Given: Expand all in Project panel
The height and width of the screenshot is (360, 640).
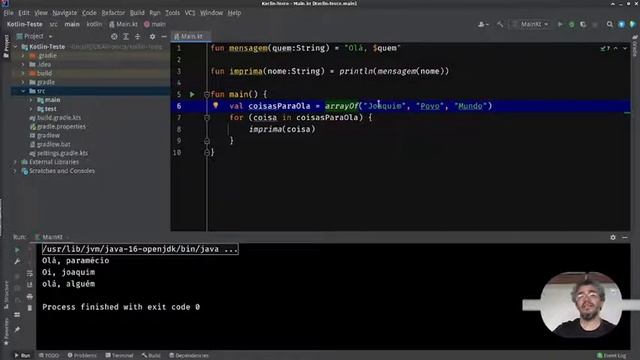Looking at the screenshot, I should (x=126, y=37).
